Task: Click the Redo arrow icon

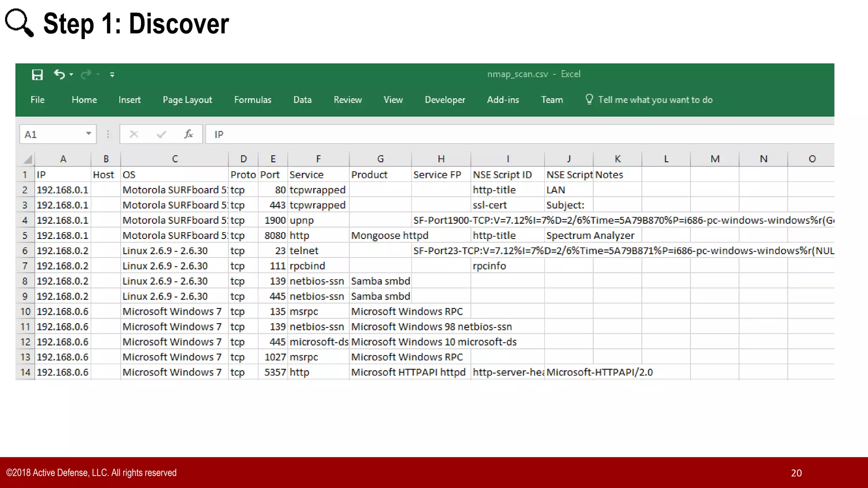Action: click(86, 75)
